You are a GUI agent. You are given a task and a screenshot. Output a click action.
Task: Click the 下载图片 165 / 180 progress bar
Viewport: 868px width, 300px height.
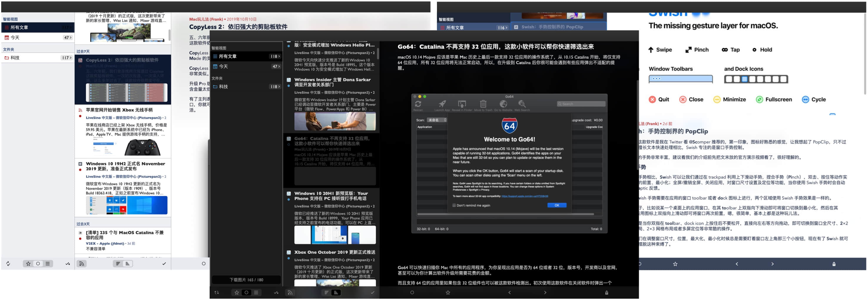pos(246,280)
